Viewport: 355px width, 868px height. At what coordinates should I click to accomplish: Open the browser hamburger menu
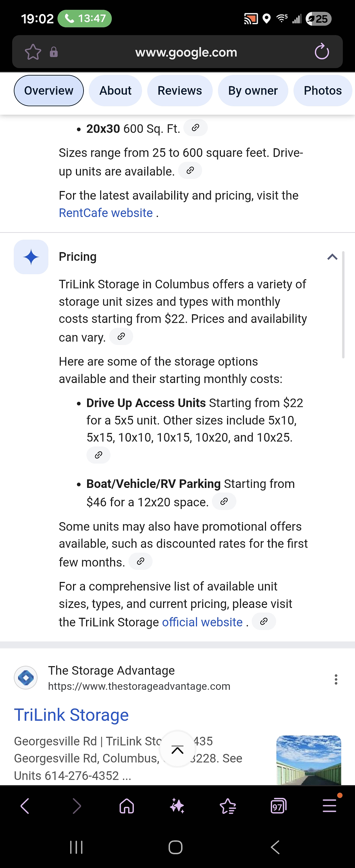(330, 805)
